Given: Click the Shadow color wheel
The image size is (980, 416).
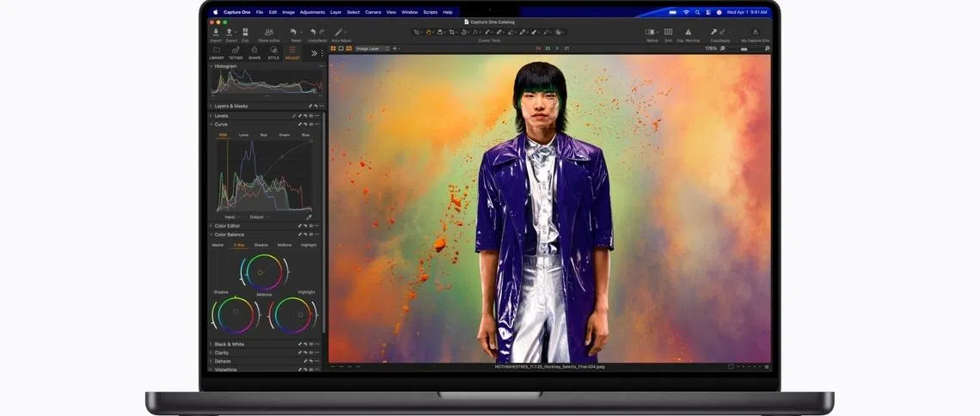Looking at the screenshot, I should [236, 315].
